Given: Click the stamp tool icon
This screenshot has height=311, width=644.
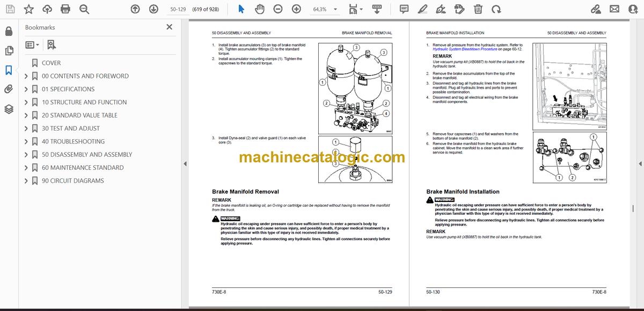Looking at the screenshot, I should point(459,9).
